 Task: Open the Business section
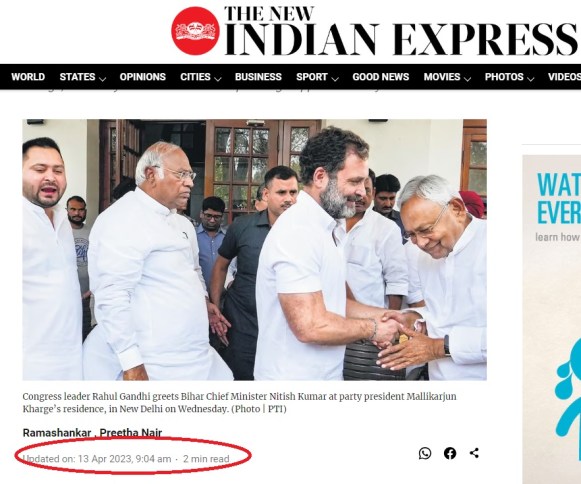pyautogui.click(x=258, y=77)
